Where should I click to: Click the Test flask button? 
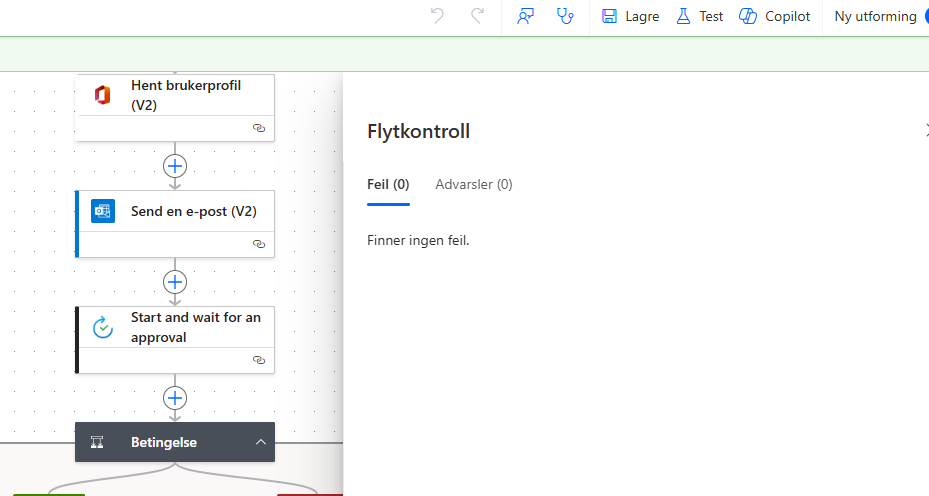pyautogui.click(x=699, y=16)
